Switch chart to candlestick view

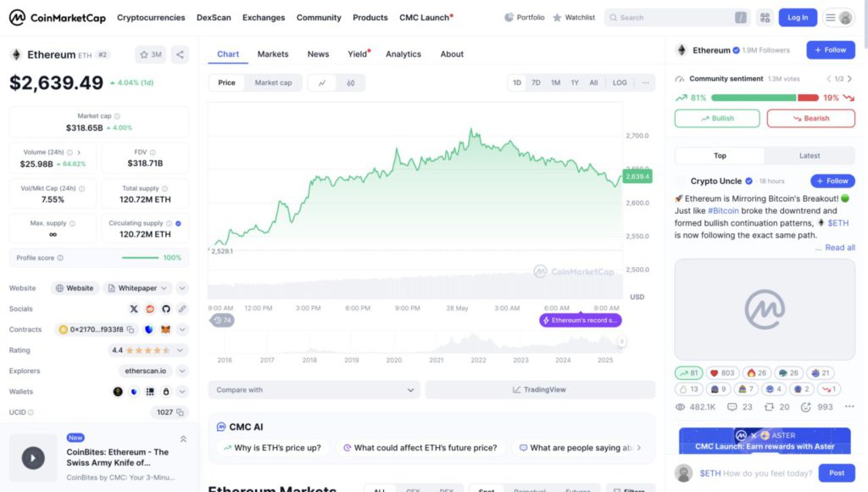[x=350, y=83]
